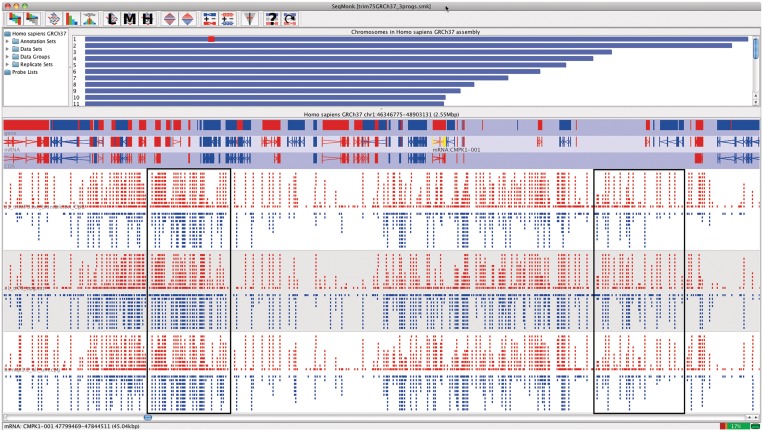
Task: Click the first data tracks toolbar icon
Action: click(14, 18)
